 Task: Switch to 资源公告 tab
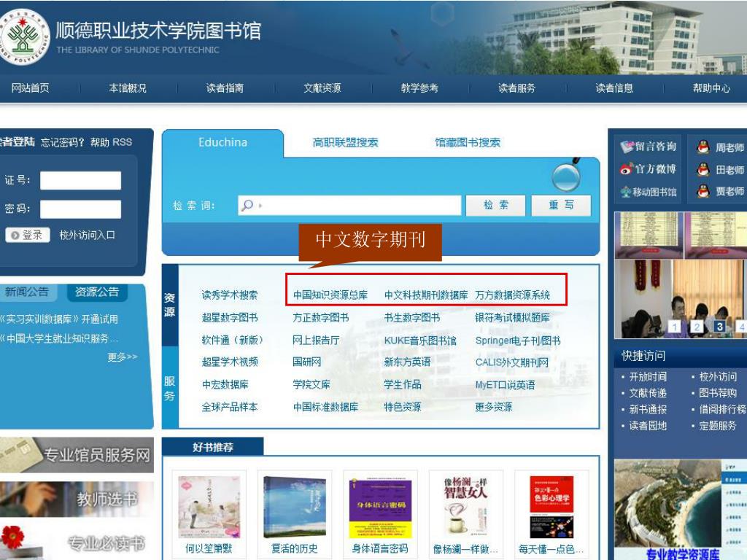pos(97,292)
